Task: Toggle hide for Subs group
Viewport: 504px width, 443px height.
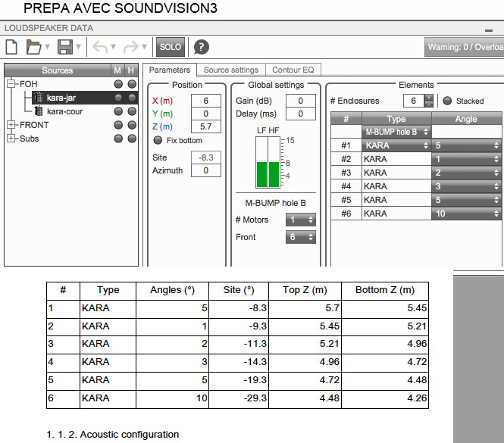Action: 132,139
